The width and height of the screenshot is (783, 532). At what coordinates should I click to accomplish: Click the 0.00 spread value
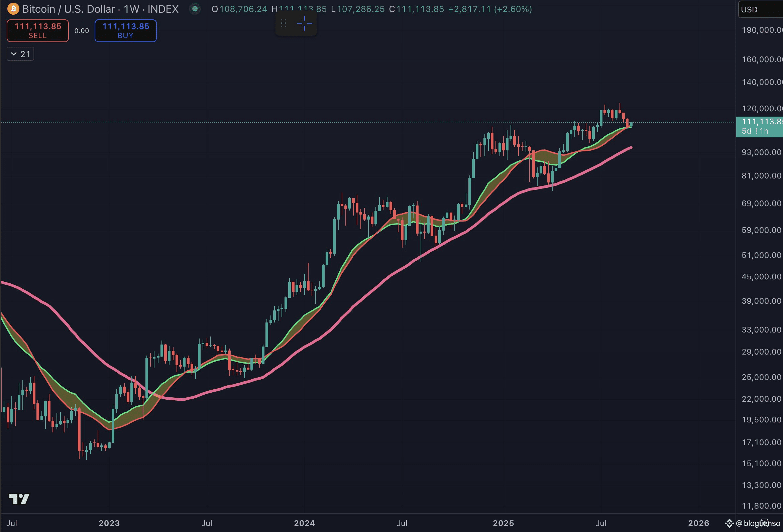tap(82, 31)
